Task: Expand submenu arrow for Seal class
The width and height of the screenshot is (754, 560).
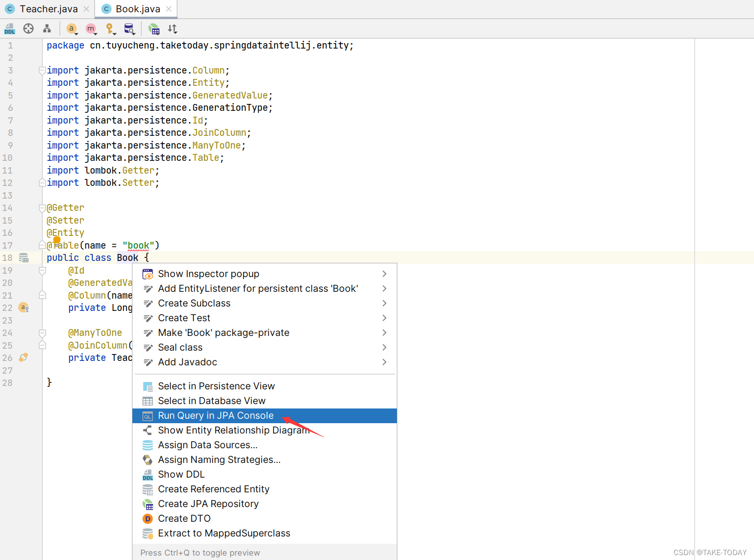Action: (x=385, y=347)
